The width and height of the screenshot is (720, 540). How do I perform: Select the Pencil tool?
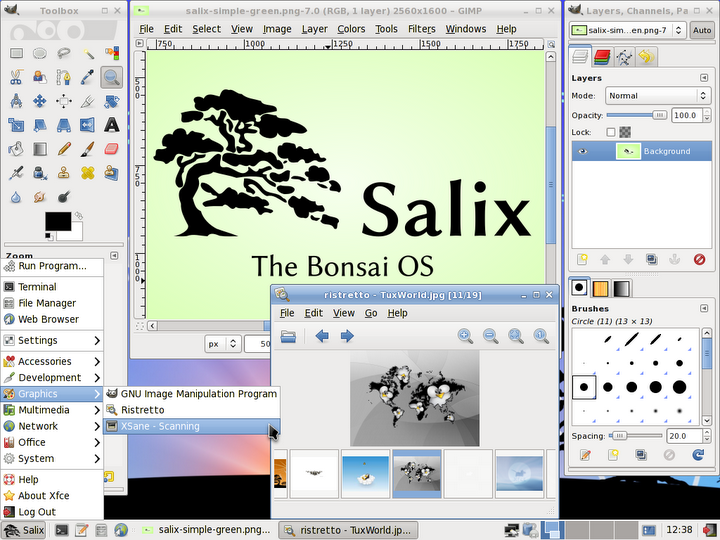click(64, 149)
